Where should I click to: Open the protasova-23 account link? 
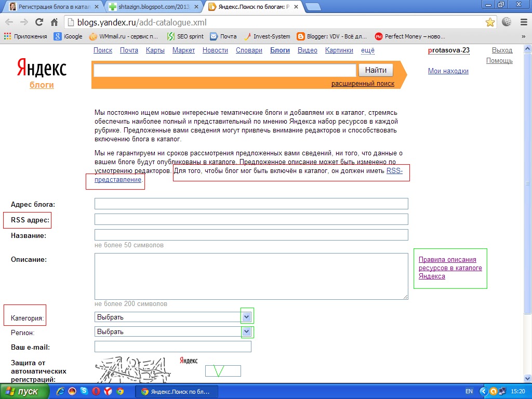tap(449, 50)
